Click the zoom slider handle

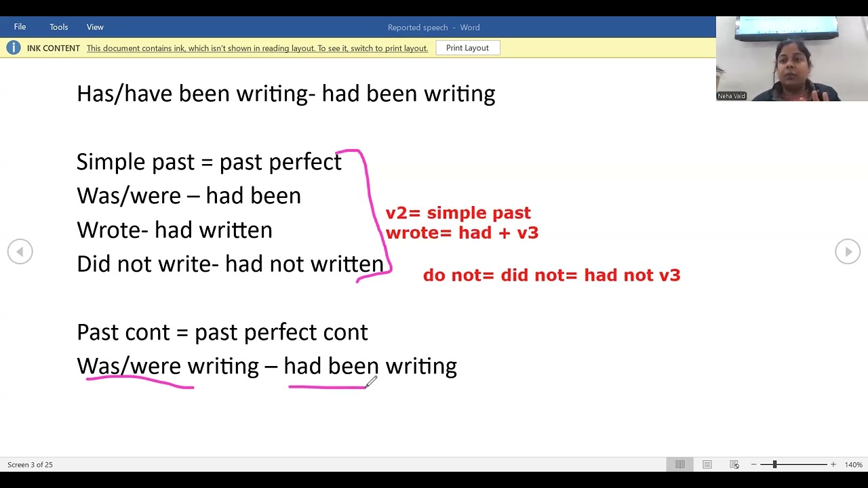(x=774, y=464)
